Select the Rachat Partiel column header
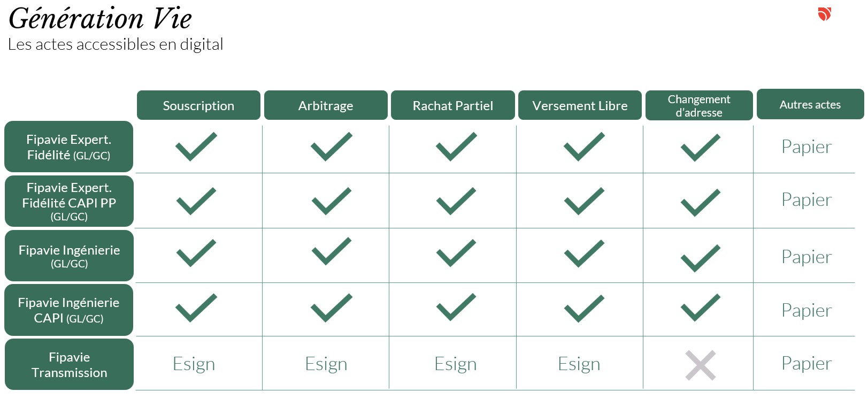This screenshot has height=399, width=868. tap(453, 105)
